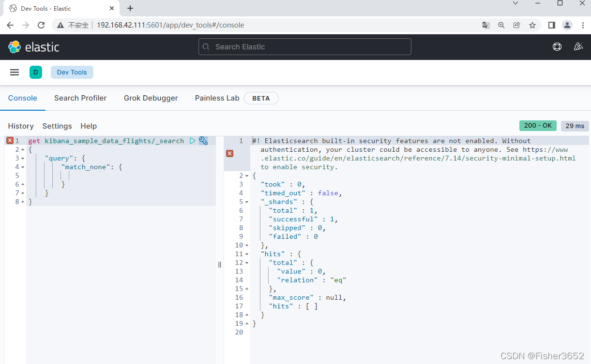Click the not-secure warning in the address bar
This screenshot has width=591, height=364.
(x=73, y=25)
